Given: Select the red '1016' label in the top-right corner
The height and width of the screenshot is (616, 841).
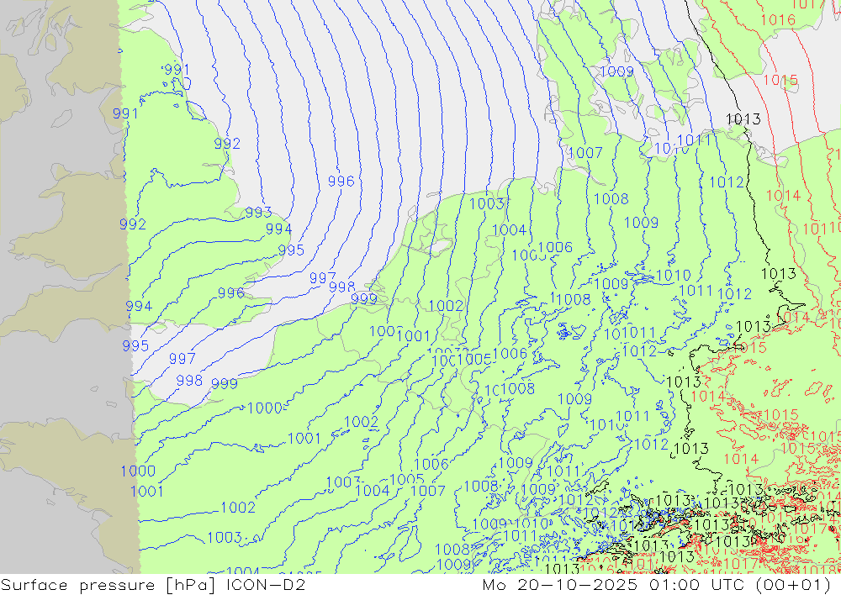Looking at the screenshot, I should point(778,20).
